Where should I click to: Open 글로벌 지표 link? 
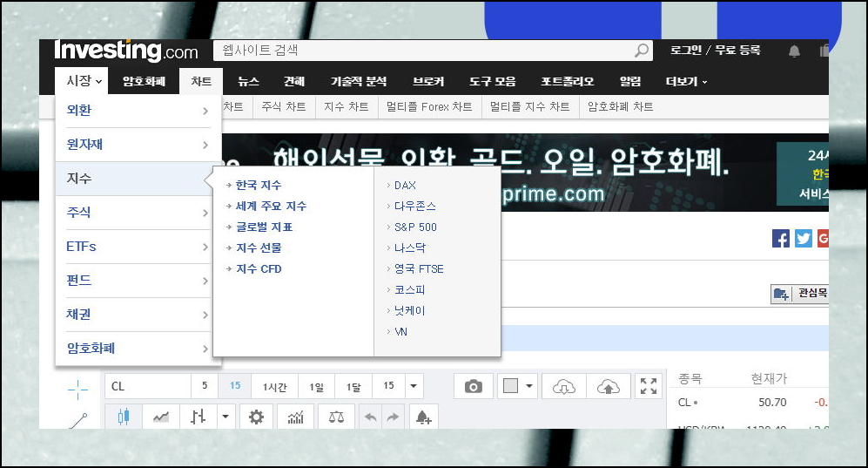tap(264, 227)
